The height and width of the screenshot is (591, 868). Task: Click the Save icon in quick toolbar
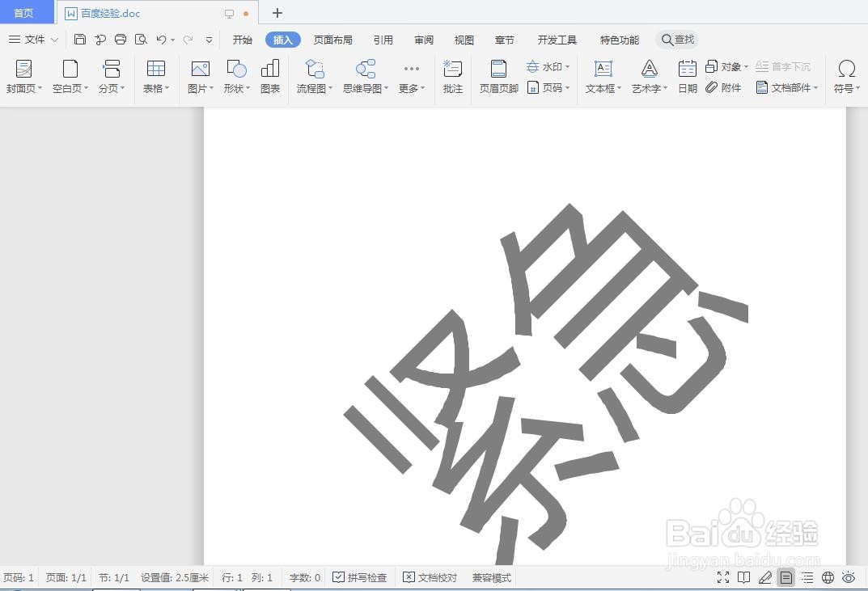click(80, 40)
